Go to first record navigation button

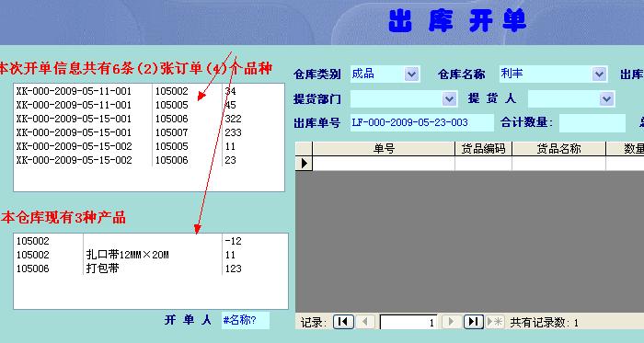343,322
